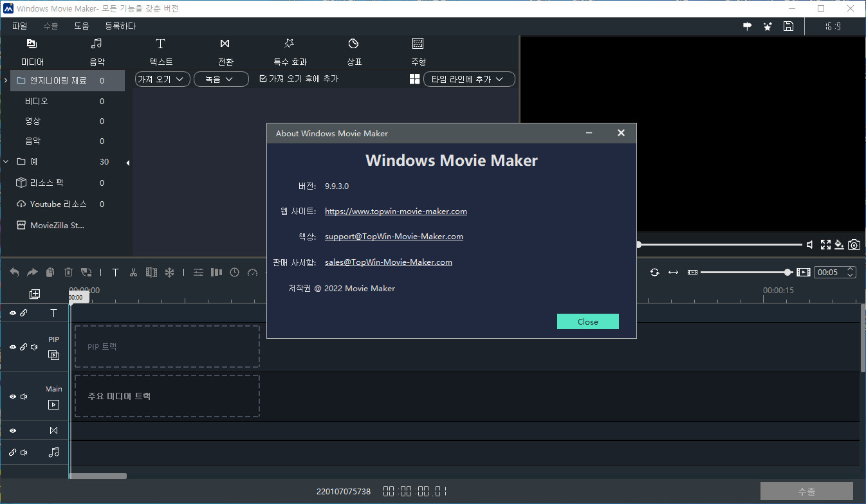
Task: Click the film strip crop icon
Action: (x=151, y=273)
